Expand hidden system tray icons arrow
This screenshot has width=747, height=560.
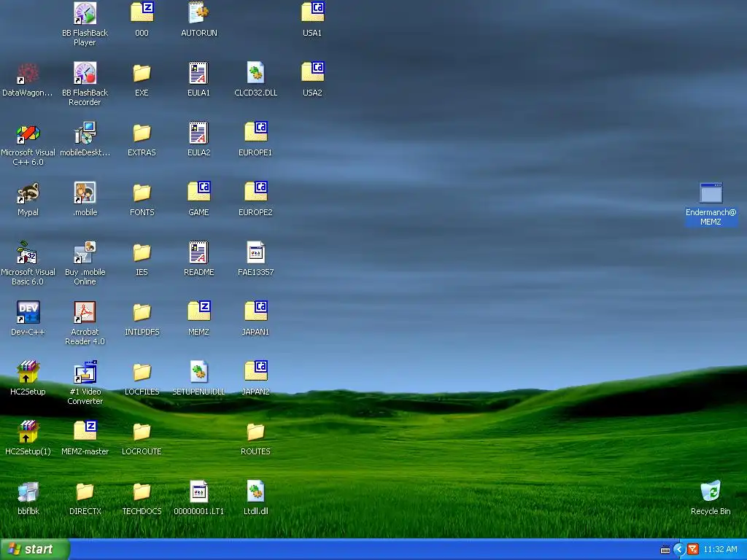pyautogui.click(x=679, y=550)
